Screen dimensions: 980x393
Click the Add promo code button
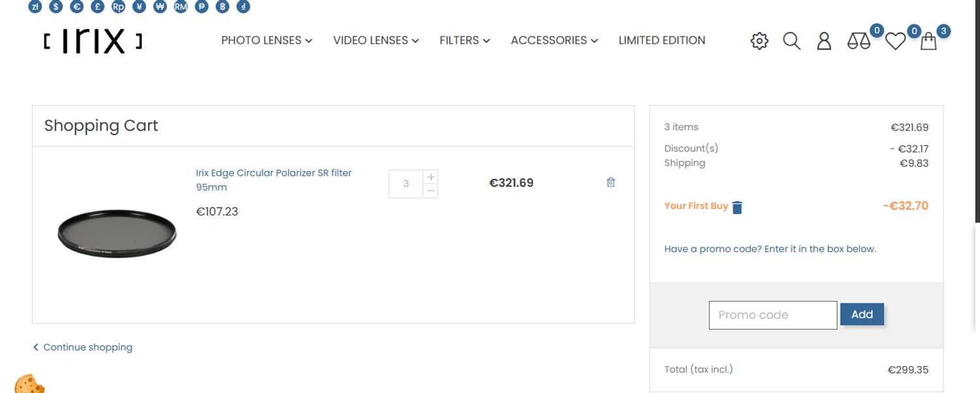click(x=862, y=314)
